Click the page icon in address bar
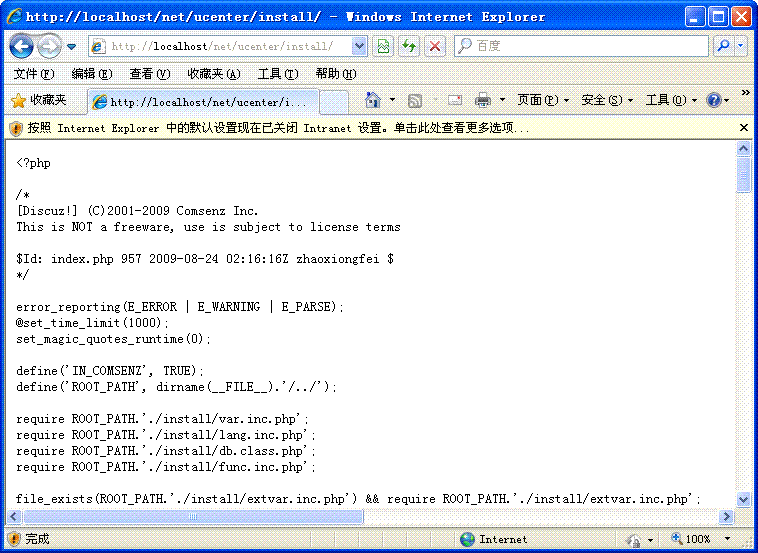Image resolution: width=758 pixels, height=553 pixels. (x=98, y=46)
